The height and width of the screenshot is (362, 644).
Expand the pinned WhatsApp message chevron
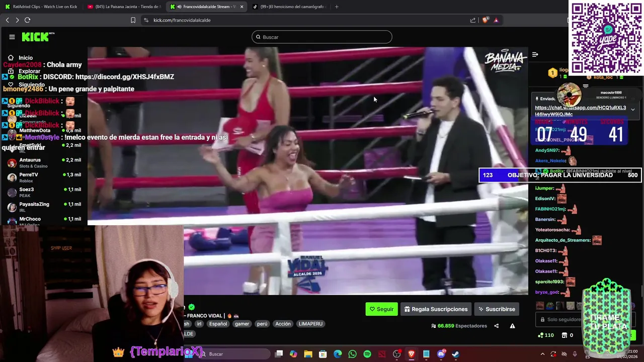(633, 110)
